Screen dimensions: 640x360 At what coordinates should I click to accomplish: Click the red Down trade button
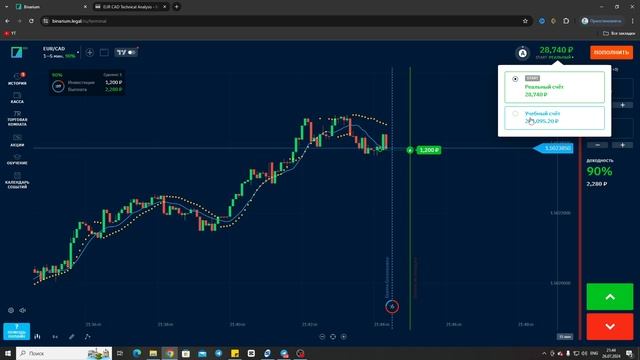(610, 327)
